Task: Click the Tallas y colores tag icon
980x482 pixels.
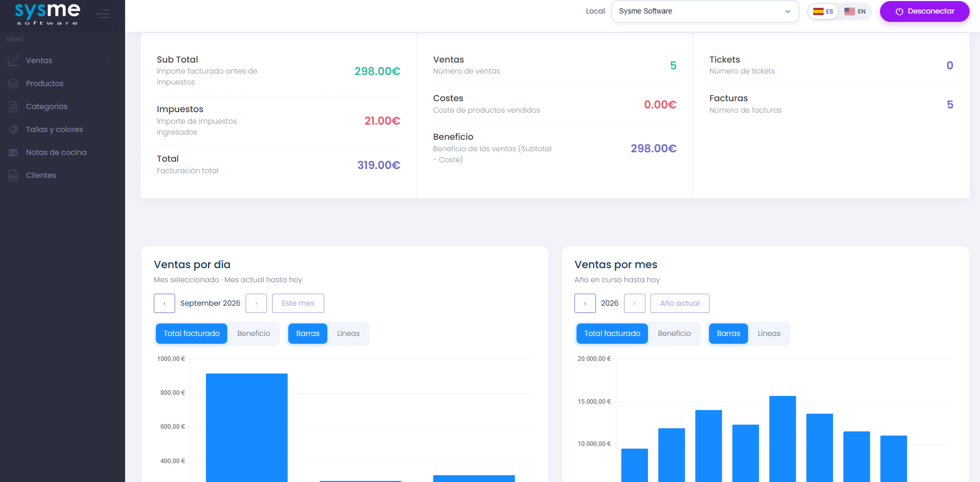Action: click(13, 129)
